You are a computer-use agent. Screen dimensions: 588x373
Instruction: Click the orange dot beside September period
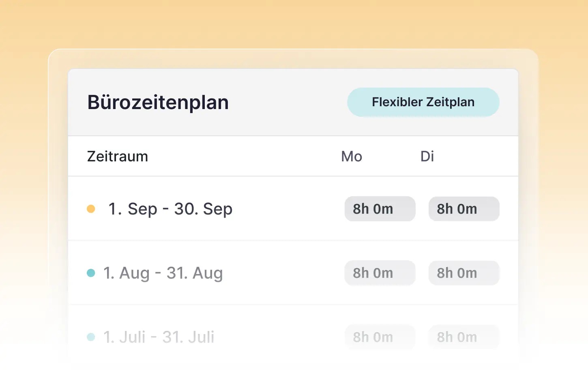[91, 209]
